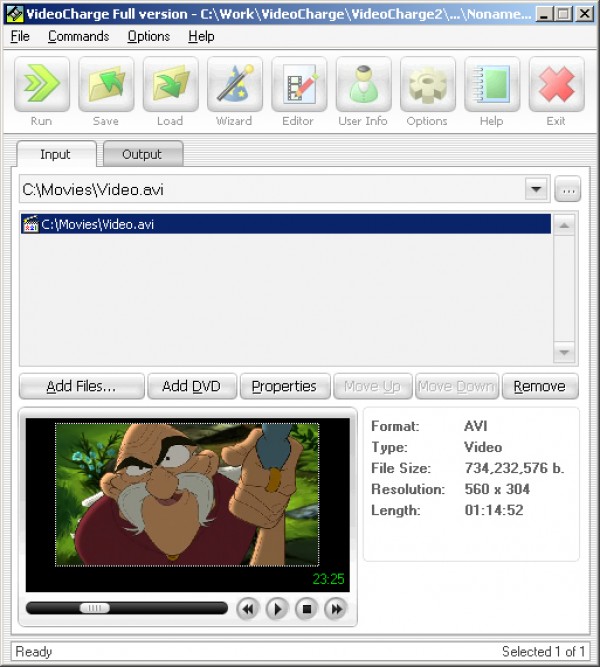Open the Options gear icon
This screenshot has height=667, width=600.
428,84
